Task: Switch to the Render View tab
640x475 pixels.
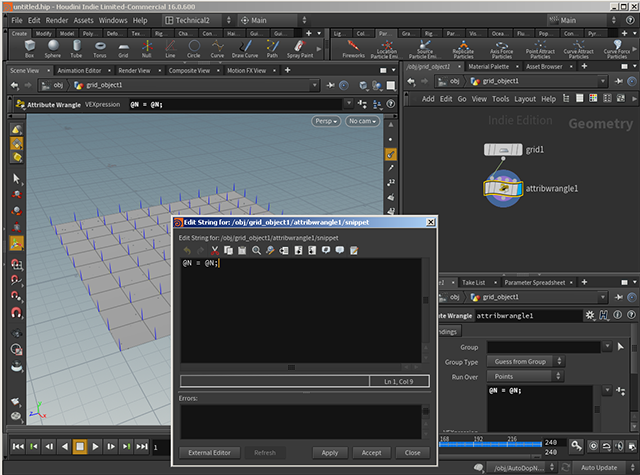Action: click(134, 71)
